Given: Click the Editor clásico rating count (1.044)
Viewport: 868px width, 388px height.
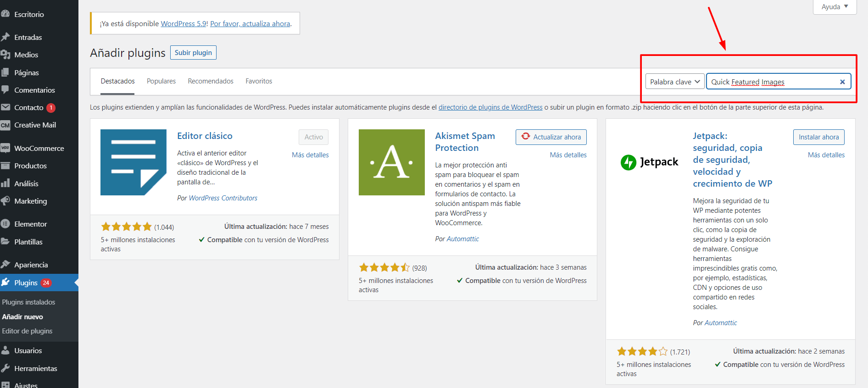Looking at the screenshot, I should [x=164, y=227].
